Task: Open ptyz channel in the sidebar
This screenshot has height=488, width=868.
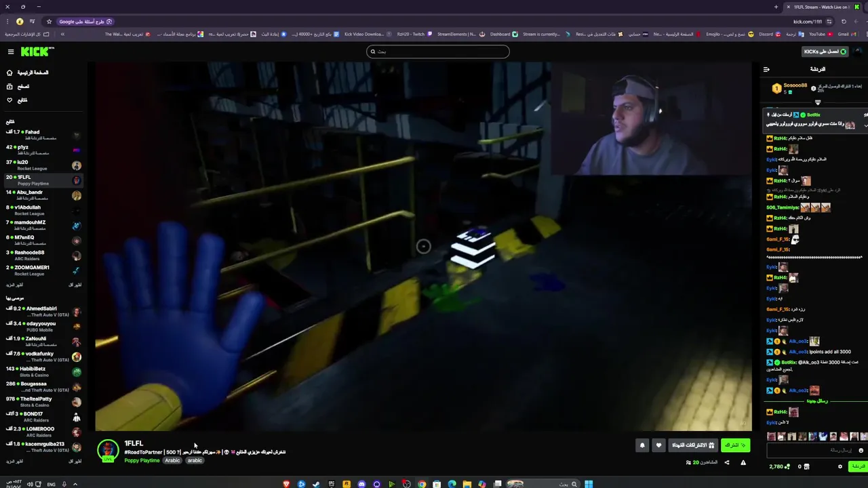Action: click(43, 150)
